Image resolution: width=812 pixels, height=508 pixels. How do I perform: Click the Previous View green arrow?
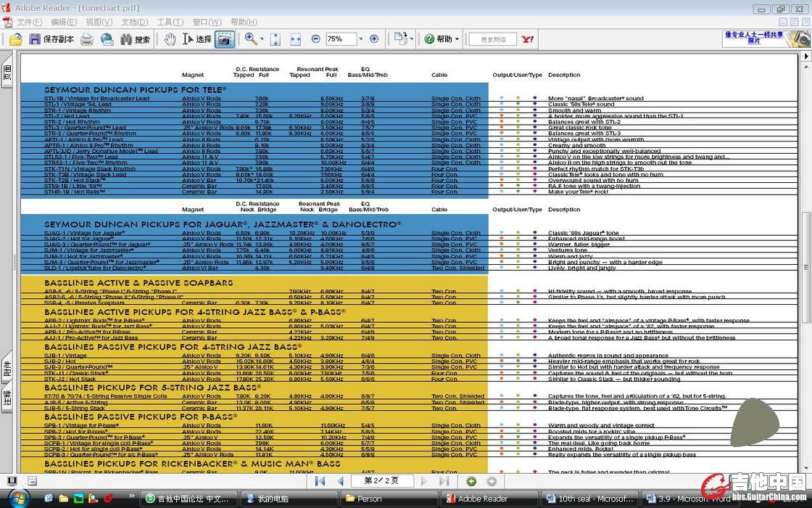[x=471, y=481]
